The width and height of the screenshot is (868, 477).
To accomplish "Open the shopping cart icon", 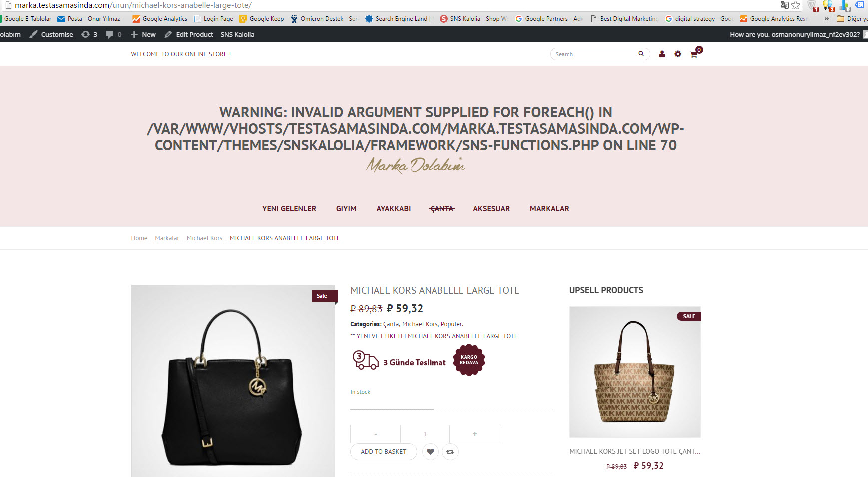I will click(694, 54).
